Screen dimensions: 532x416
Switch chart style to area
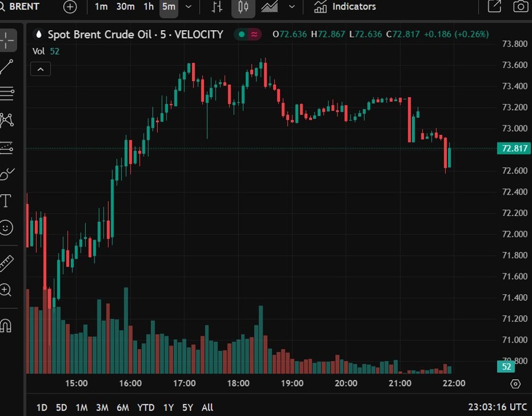pyautogui.click(x=270, y=7)
